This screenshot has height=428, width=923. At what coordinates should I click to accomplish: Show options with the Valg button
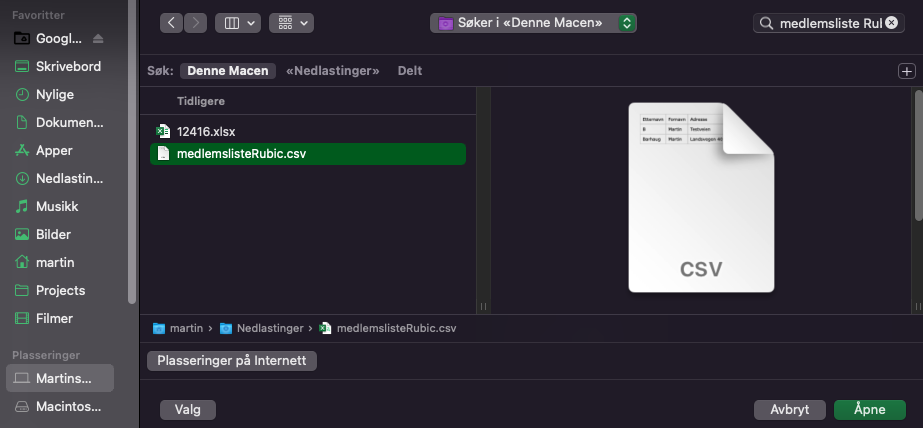[188, 410]
